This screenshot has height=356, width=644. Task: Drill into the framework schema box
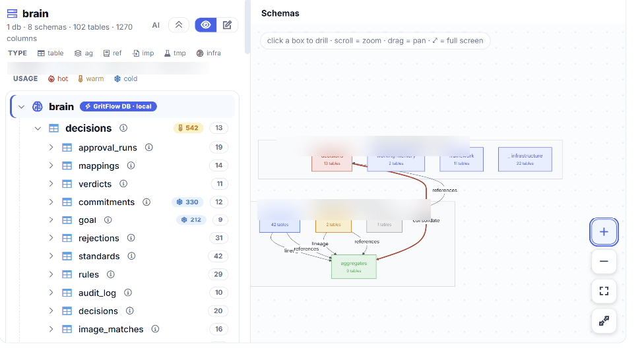click(461, 159)
